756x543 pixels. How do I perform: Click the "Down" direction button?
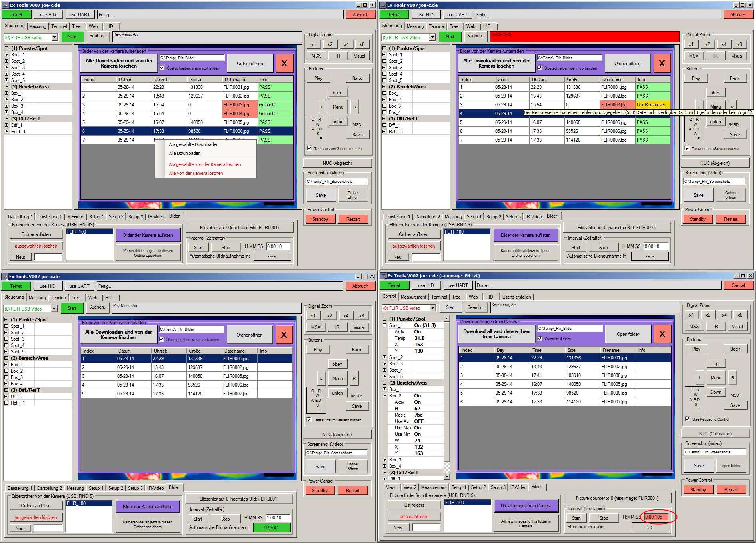716,392
